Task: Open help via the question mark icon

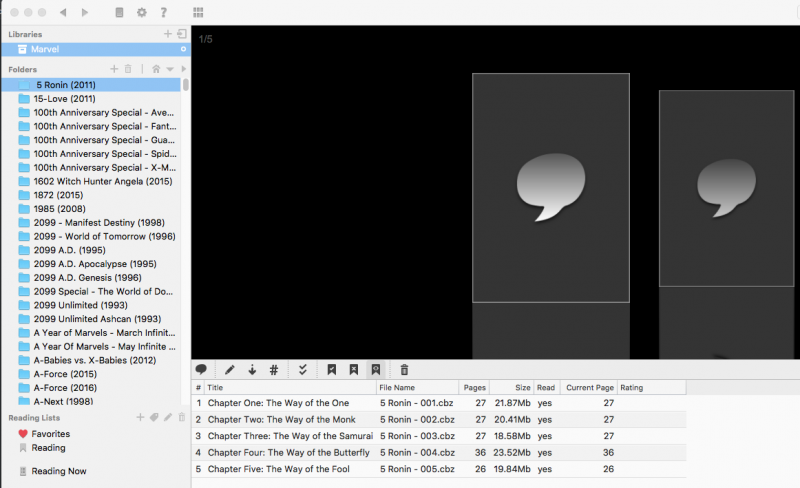Action: tap(164, 12)
